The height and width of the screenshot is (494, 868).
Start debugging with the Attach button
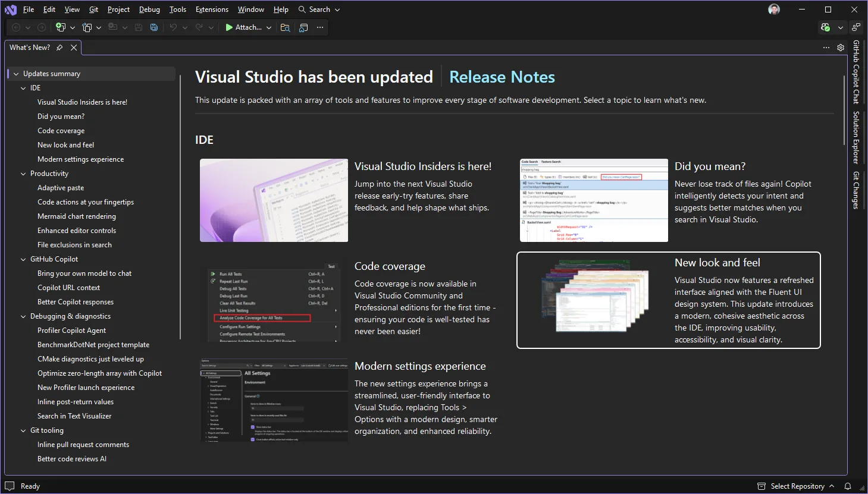pyautogui.click(x=245, y=27)
